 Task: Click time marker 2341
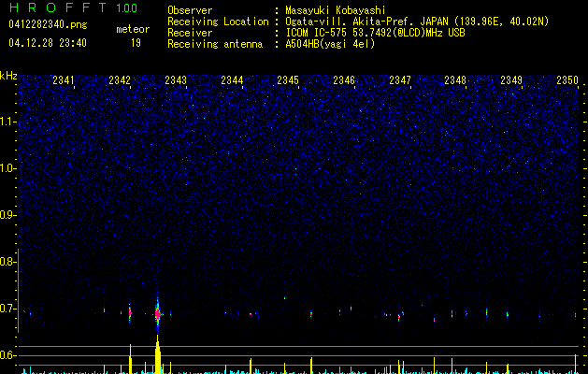click(64, 79)
